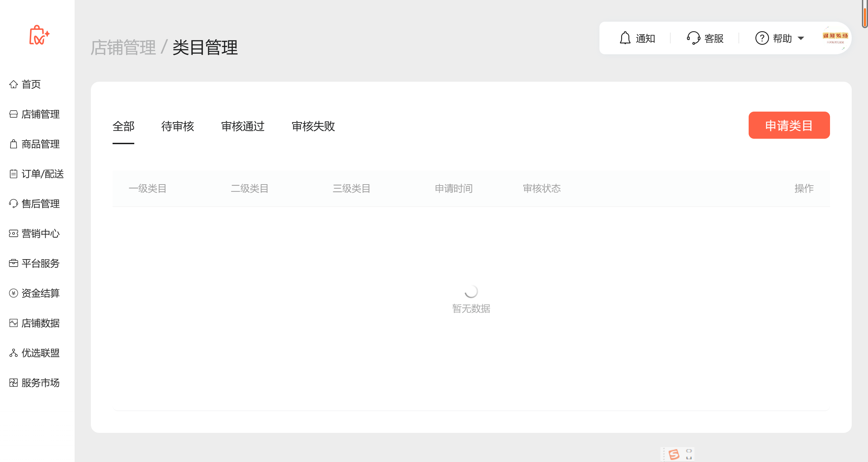Switch to the 待审核 tab
The height and width of the screenshot is (462, 868).
177,126
